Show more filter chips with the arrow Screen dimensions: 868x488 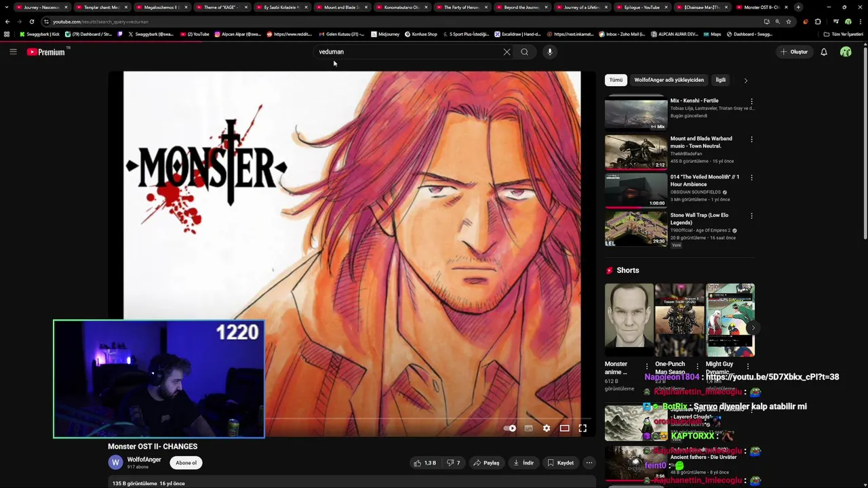click(x=745, y=81)
